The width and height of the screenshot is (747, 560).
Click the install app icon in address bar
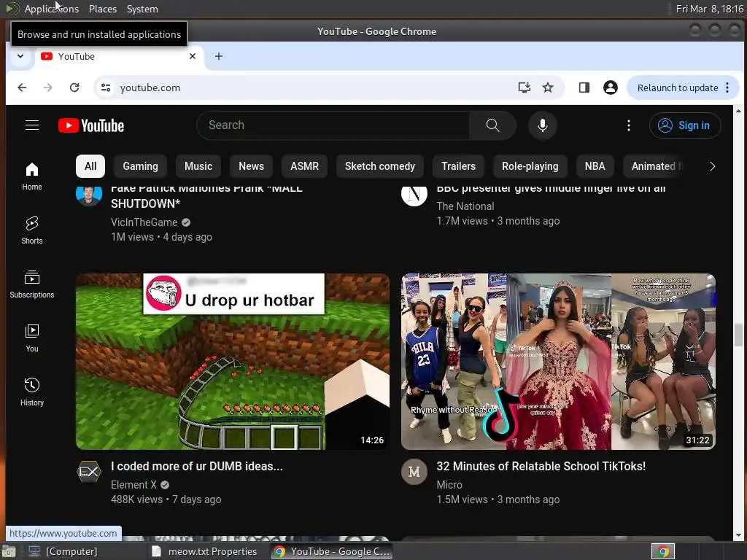(524, 87)
